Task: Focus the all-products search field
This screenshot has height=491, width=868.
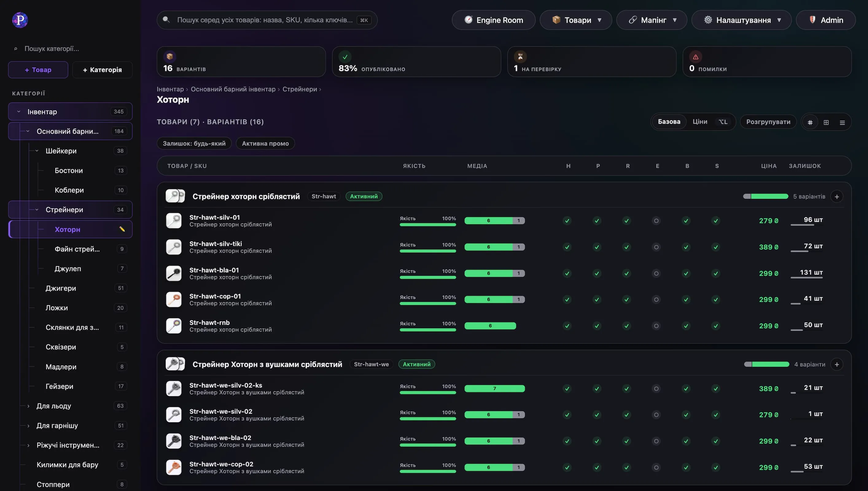Action: pyautogui.click(x=267, y=20)
